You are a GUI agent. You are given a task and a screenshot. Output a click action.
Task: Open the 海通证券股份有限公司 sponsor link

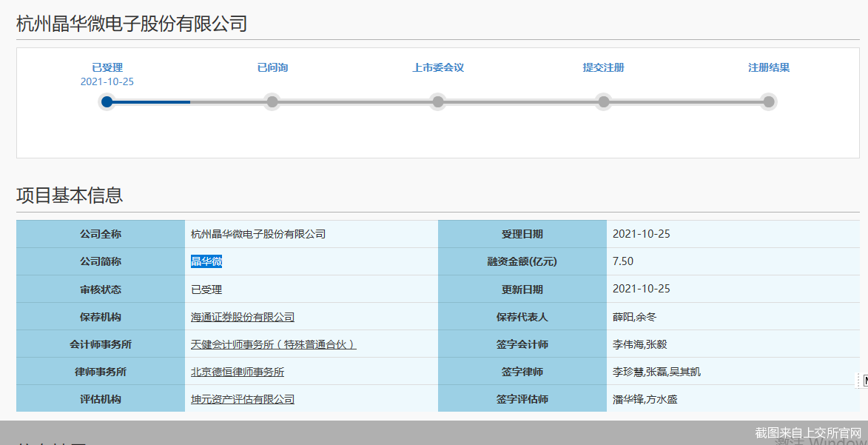[243, 317]
